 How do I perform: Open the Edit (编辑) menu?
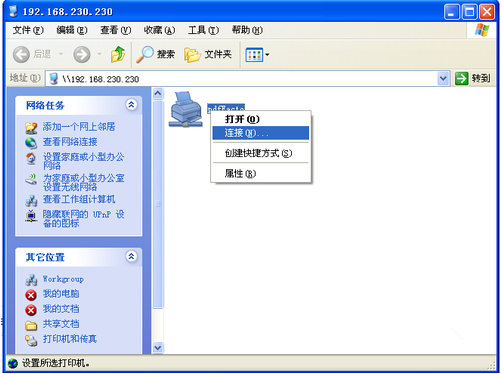coord(72,30)
